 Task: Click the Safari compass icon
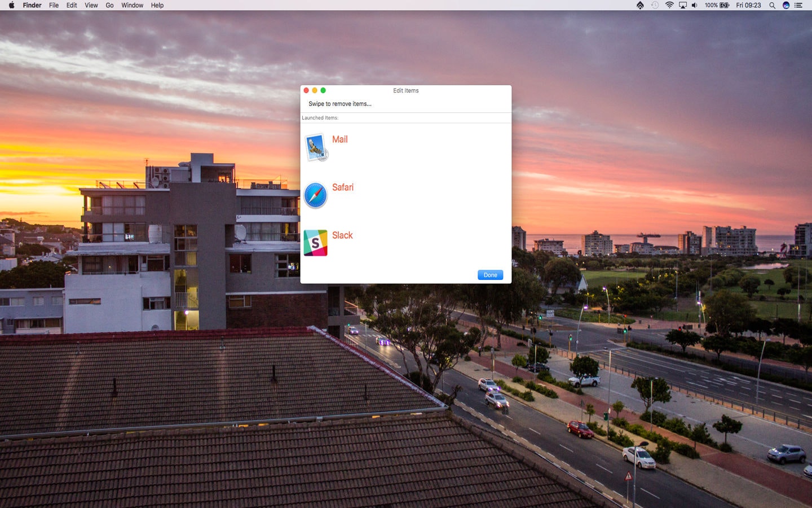[x=315, y=195]
